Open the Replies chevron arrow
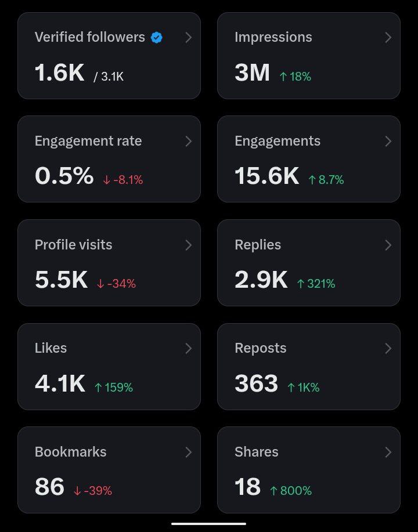418x532 pixels. 388,245
